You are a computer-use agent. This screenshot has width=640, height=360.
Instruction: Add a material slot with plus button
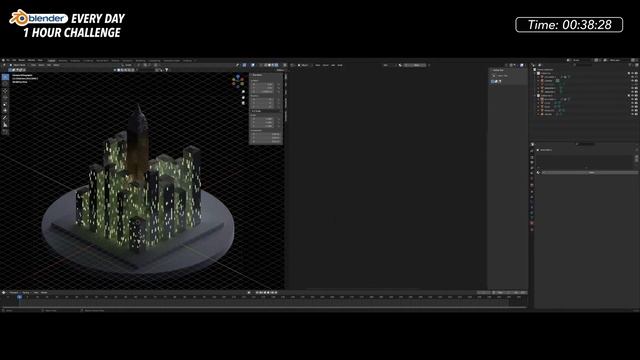click(636, 157)
